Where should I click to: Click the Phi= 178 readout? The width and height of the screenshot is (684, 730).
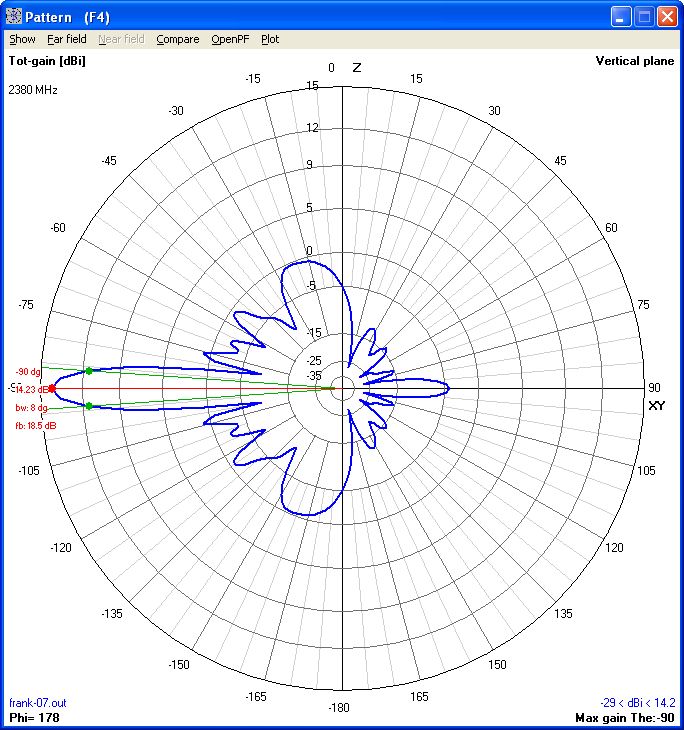(33, 718)
